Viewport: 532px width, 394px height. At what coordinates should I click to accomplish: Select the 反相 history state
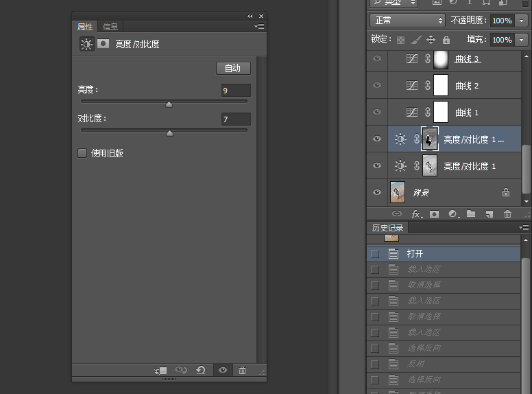pyautogui.click(x=444, y=364)
